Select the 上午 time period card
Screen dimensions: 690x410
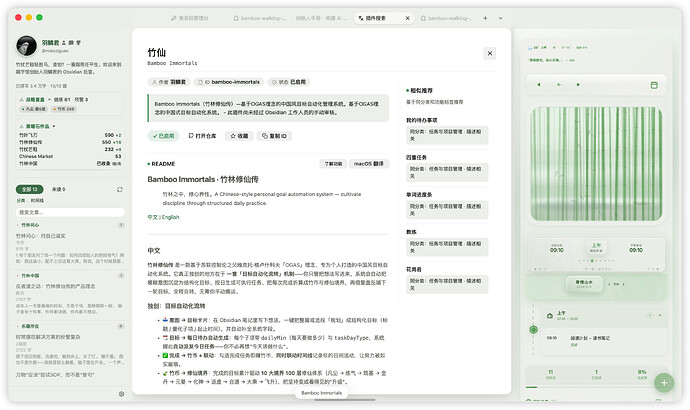coord(596,247)
